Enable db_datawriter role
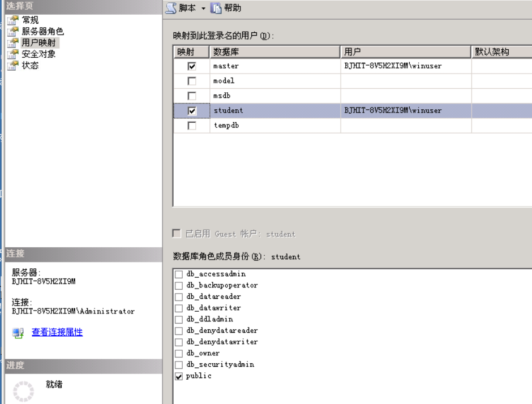The width and height of the screenshot is (532, 404). 179,308
